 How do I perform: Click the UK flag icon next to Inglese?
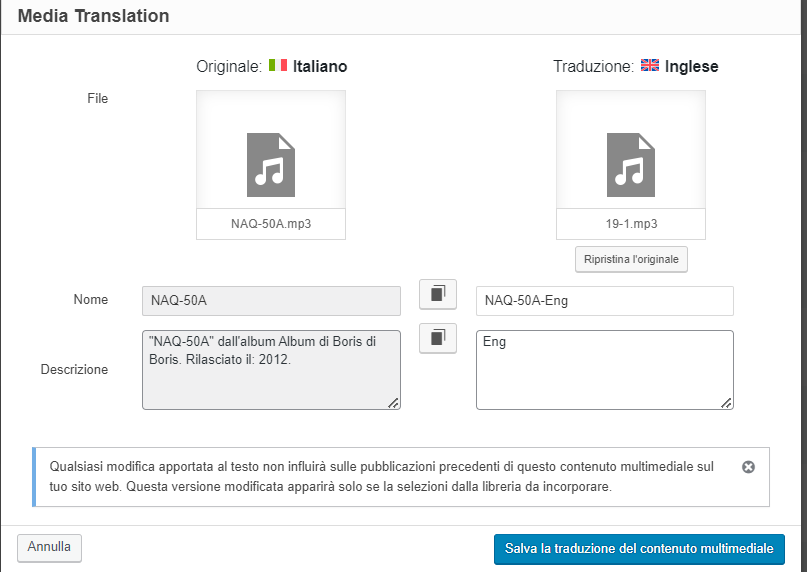pyautogui.click(x=650, y=65)
